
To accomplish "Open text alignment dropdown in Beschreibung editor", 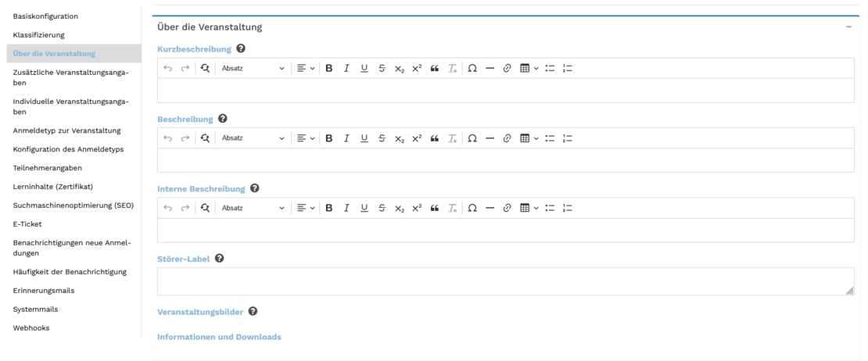I will 306,138.
